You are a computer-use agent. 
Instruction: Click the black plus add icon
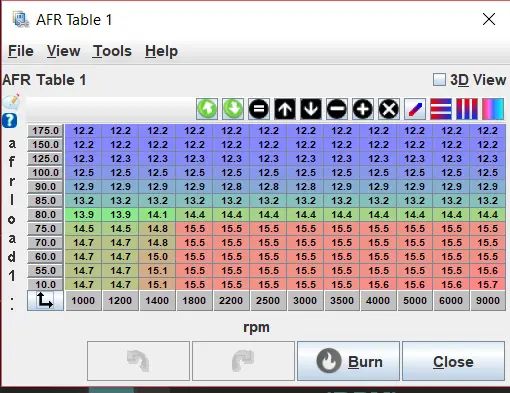pyautogui.click(x=363, y=109)
